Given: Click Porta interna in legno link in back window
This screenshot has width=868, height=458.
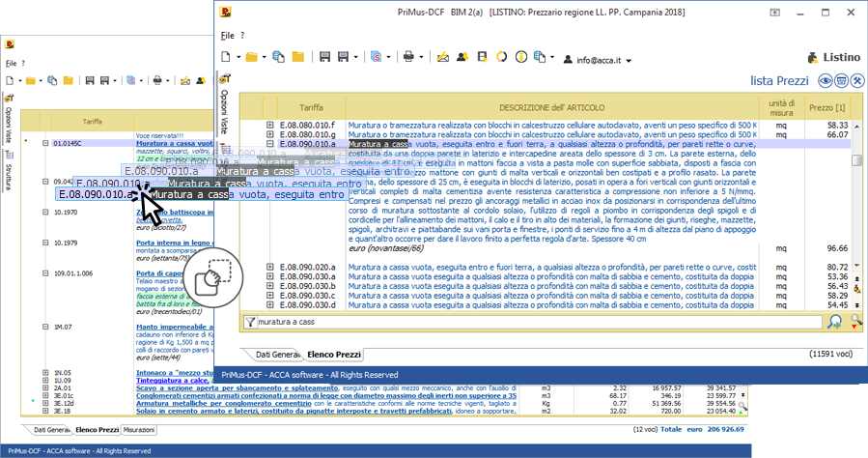Looking at the screenshot, I should pyautogui.click(x=175, y=243).
